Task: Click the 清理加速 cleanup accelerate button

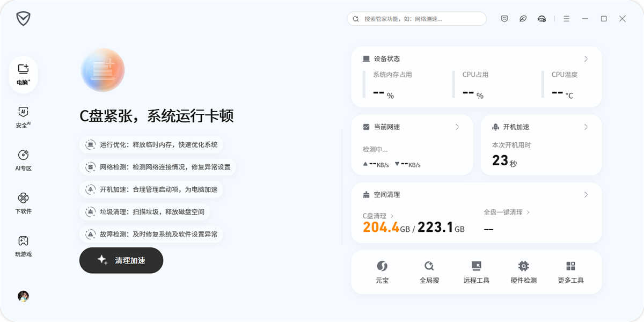Action: click(121, 260)
